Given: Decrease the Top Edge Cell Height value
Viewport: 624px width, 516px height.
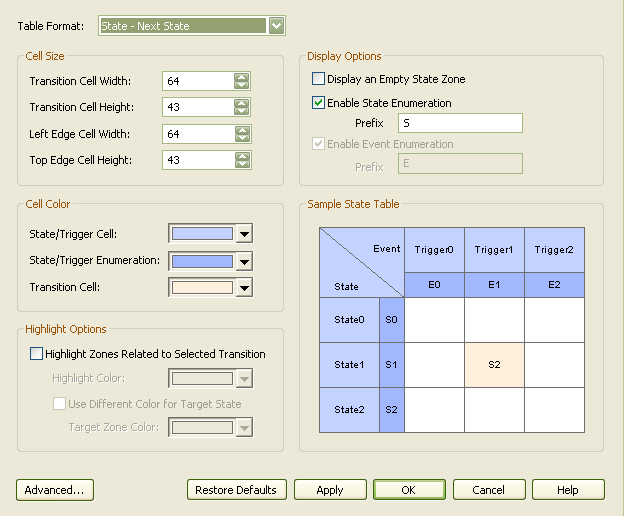Looking at the screenshot, I should coord(241,164).
